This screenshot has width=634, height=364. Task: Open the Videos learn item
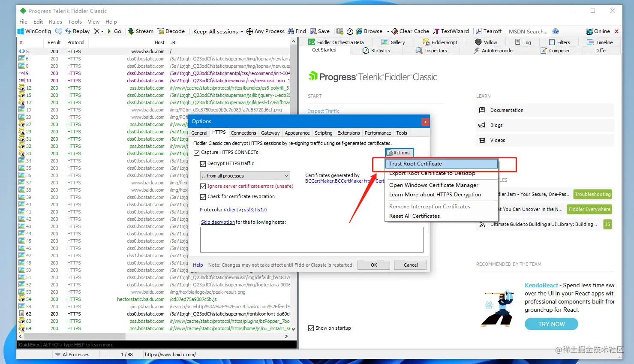545,140
